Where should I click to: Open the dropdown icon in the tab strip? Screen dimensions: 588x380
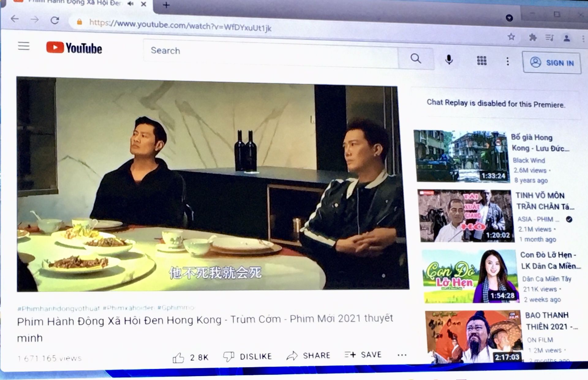click(509, 18)
